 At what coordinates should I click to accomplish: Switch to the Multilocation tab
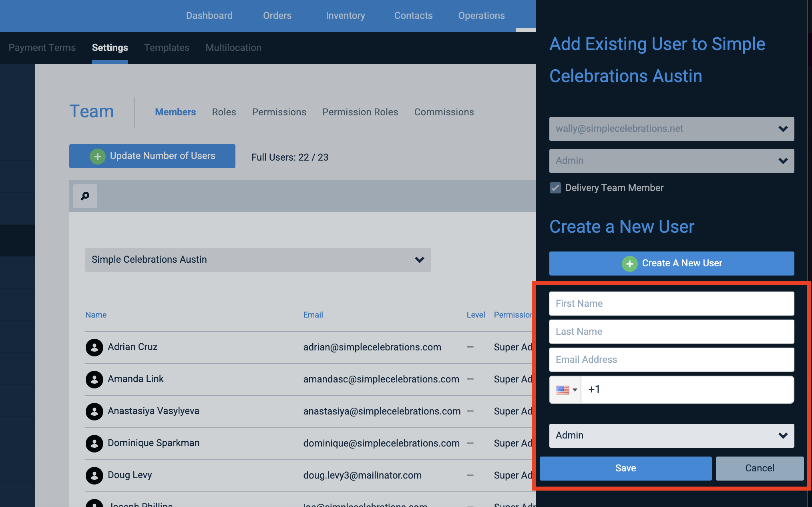[233, 48]
